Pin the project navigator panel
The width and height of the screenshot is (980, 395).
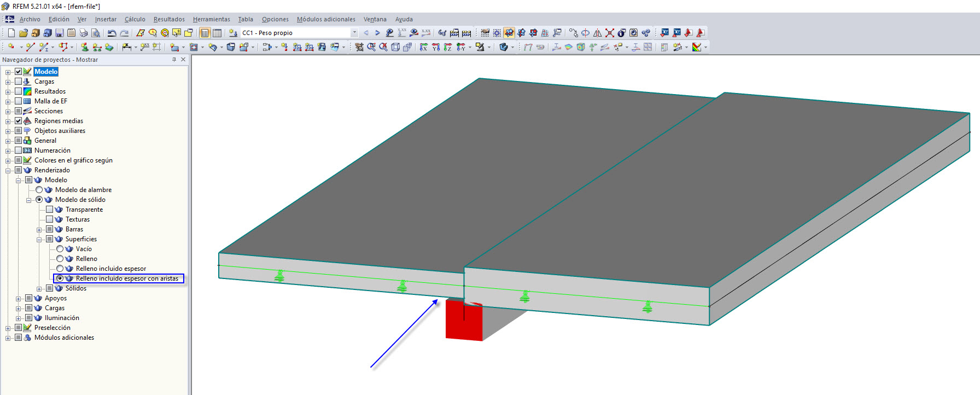(174, 60)
